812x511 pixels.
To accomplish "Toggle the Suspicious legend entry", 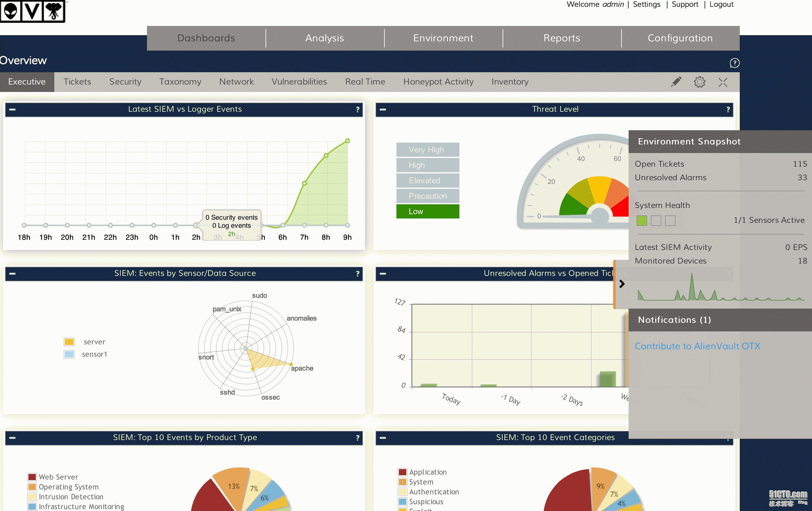I will click(x=421, y=502).
